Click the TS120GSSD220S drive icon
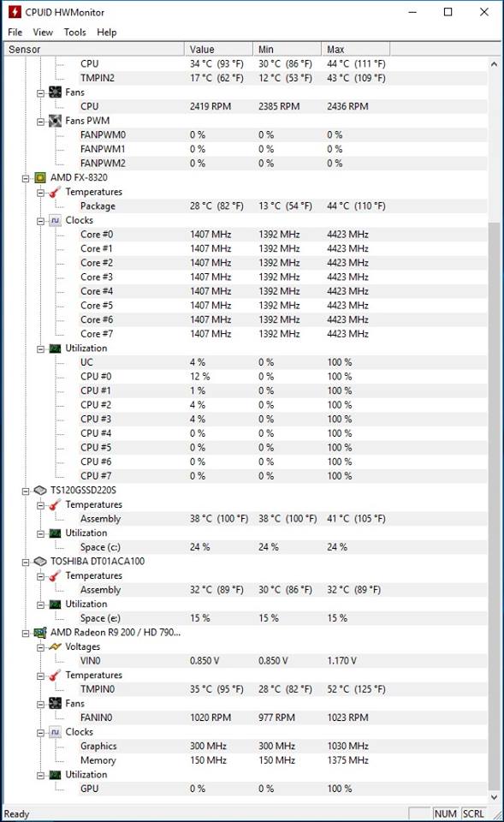This screenshot has height=822, width=504. (x=40, y=490)
